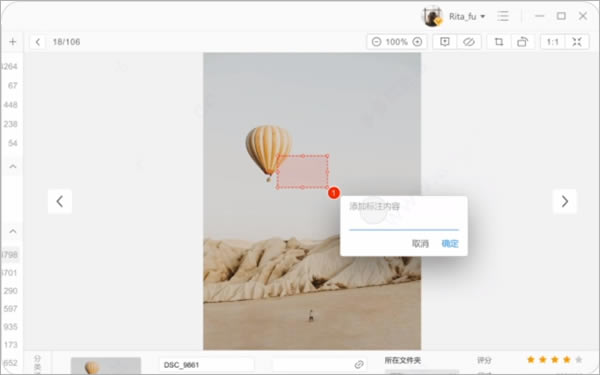The width and height of the screenshot is (600, 375).
Task: Collapse the lower sidebar section chevron
Action: (13, 231)
